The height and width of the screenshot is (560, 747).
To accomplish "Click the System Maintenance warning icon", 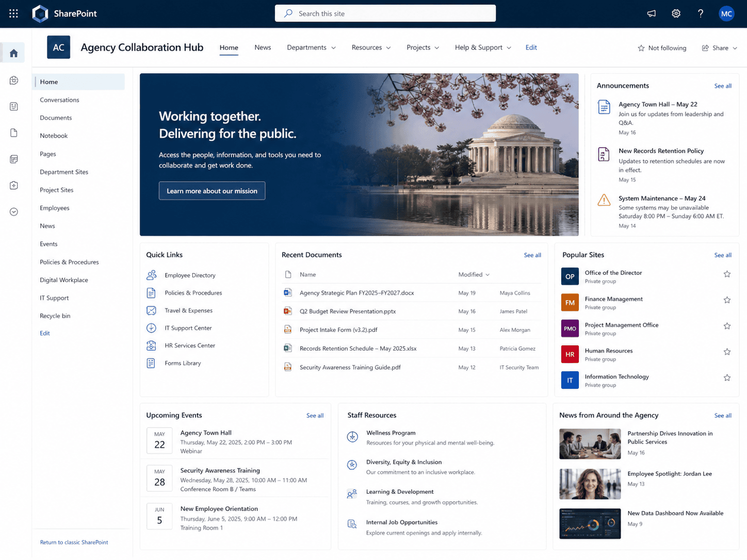I will click(604, 200).
